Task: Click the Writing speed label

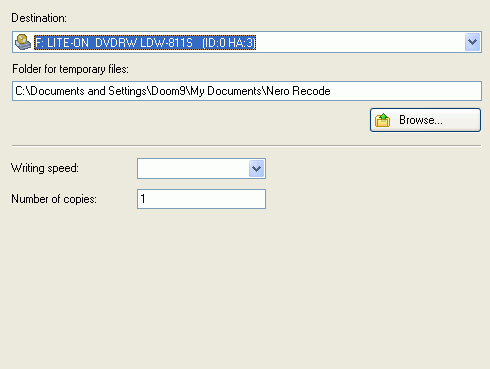Action: [45, 168]
